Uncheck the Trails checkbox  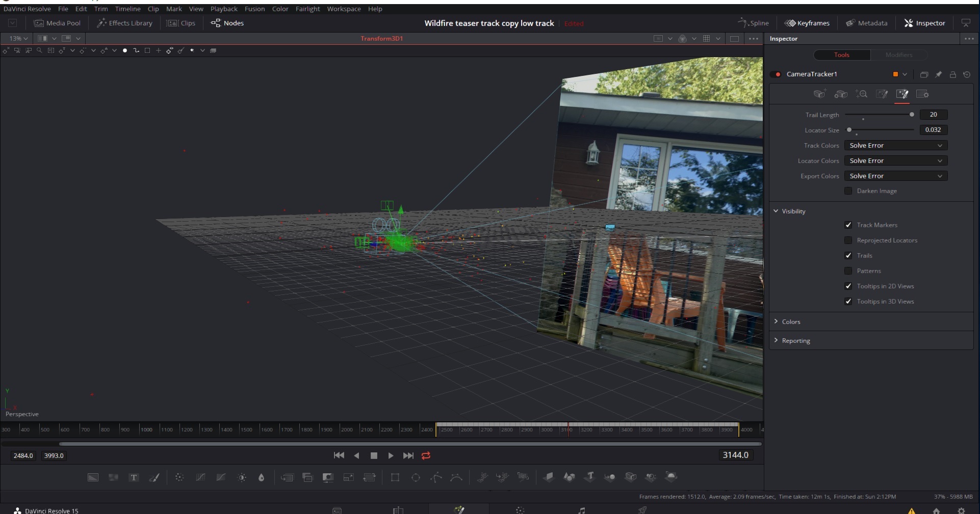tap(848, 255)
